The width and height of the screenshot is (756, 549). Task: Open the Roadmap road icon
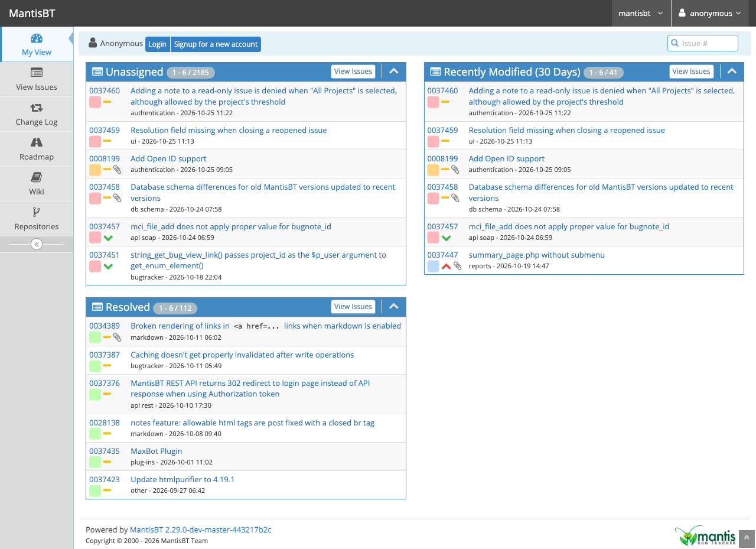click(x=37, y=142)
